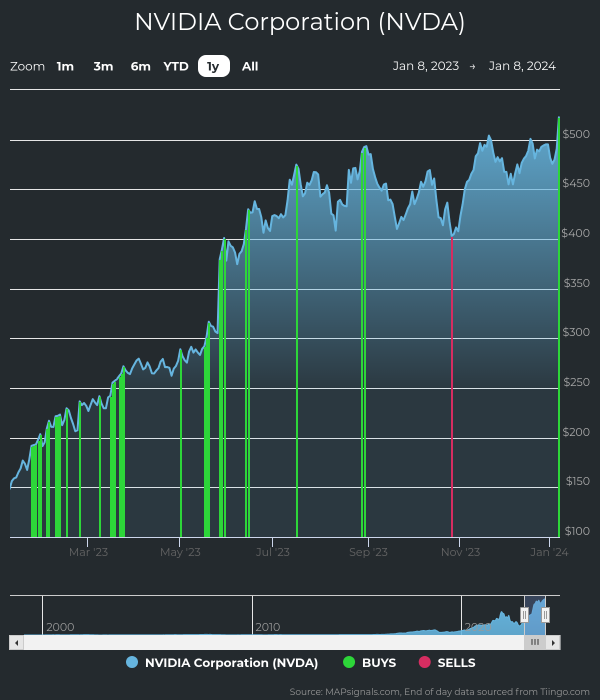Select the 3m zoom range
Image resolution: width=600 pixels, height=700 pixels.
pos(103,66)
